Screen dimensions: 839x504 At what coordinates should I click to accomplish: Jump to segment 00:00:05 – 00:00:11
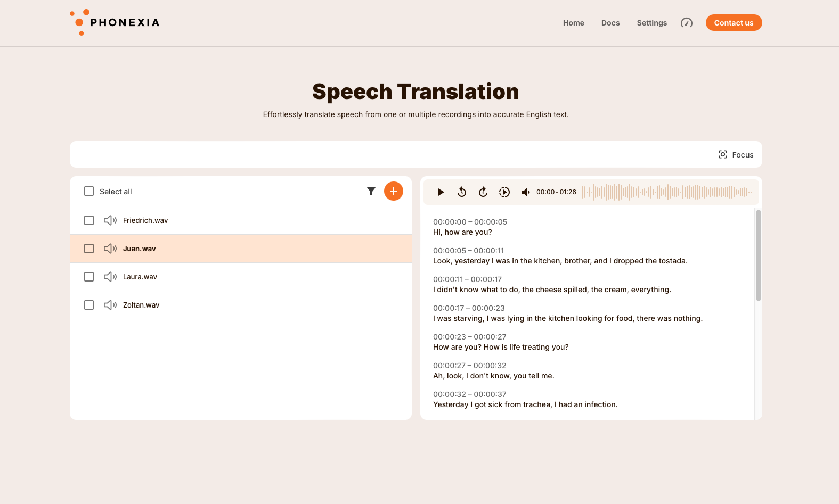pos(468,251)
